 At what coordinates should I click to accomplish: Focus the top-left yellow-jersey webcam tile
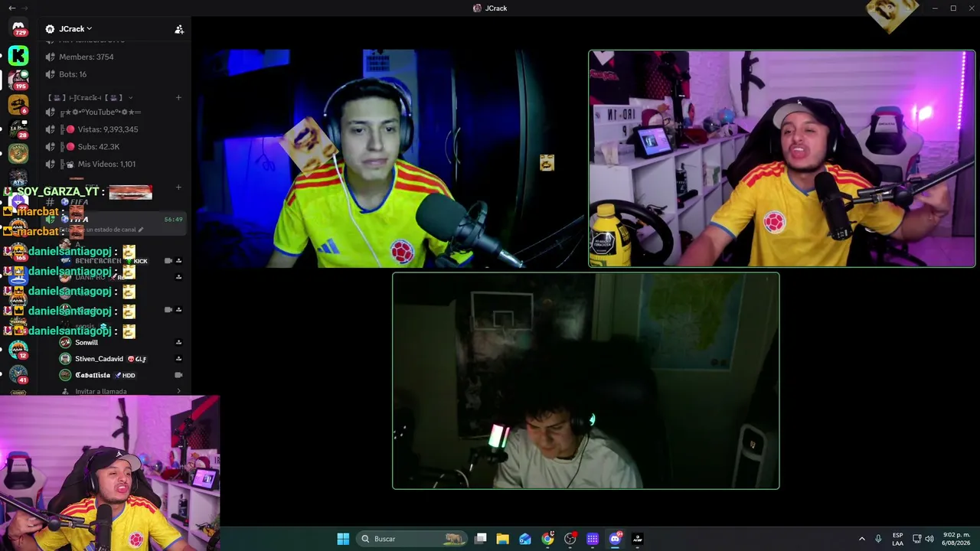click(x=390, y=159)
